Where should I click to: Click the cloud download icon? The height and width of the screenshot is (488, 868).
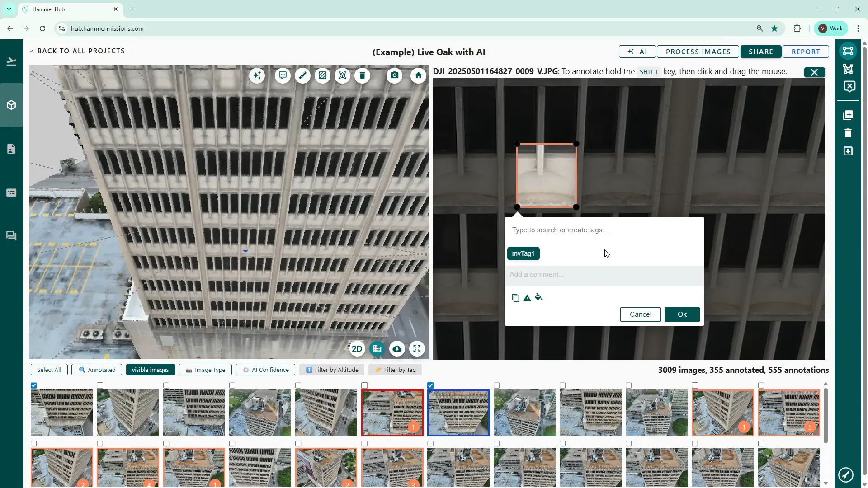click(397, 349)
